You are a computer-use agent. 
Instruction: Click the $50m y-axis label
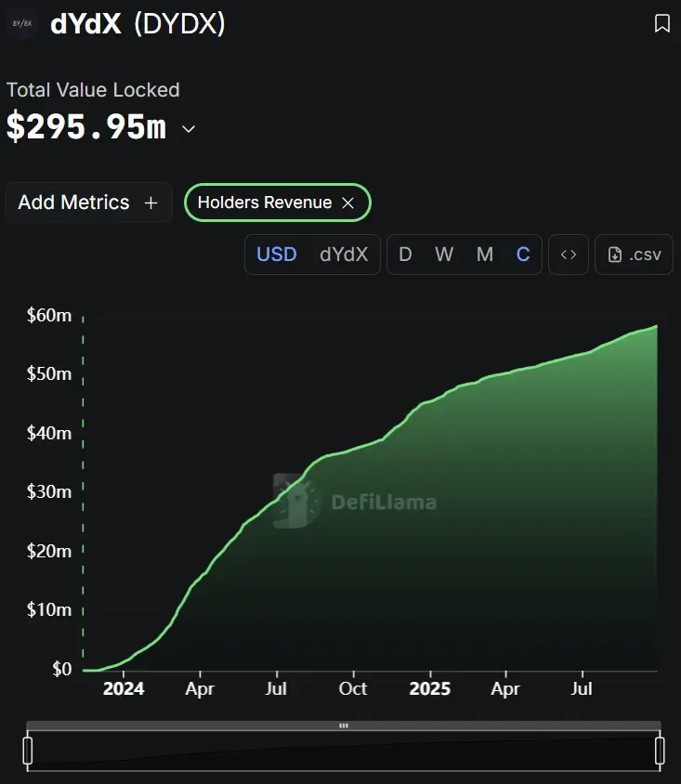click(49, 374)
